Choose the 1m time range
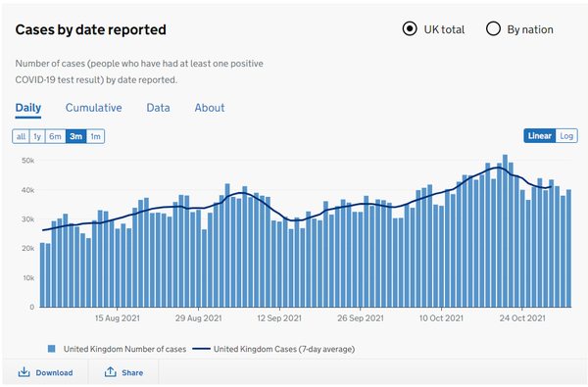588x387 pixels. click(96, 136)
